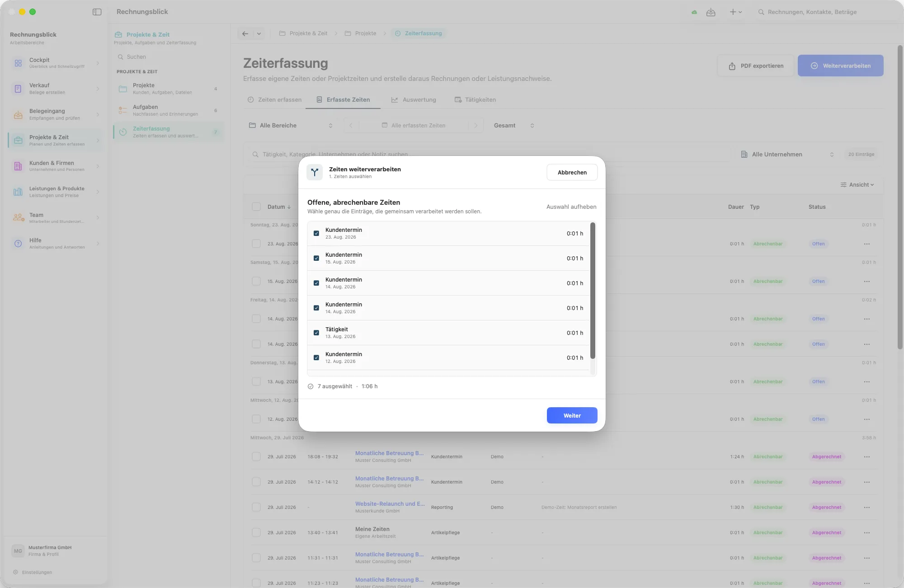This screenshot has width=904, height=588.
Task: Check the 29. Juli 2026 18:08 - 19:32 row
Action: 256,456
